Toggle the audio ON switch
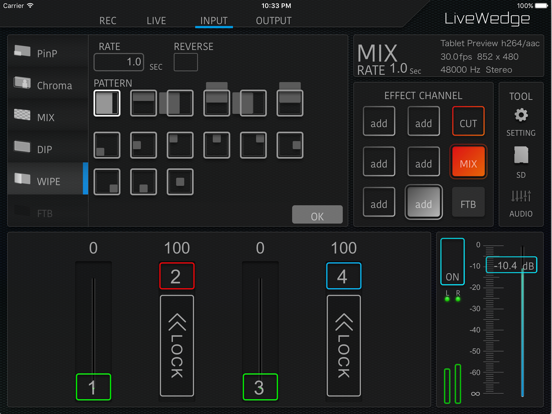Image resolution: width=552 pixels, height=414 pixels. (452, 262)
